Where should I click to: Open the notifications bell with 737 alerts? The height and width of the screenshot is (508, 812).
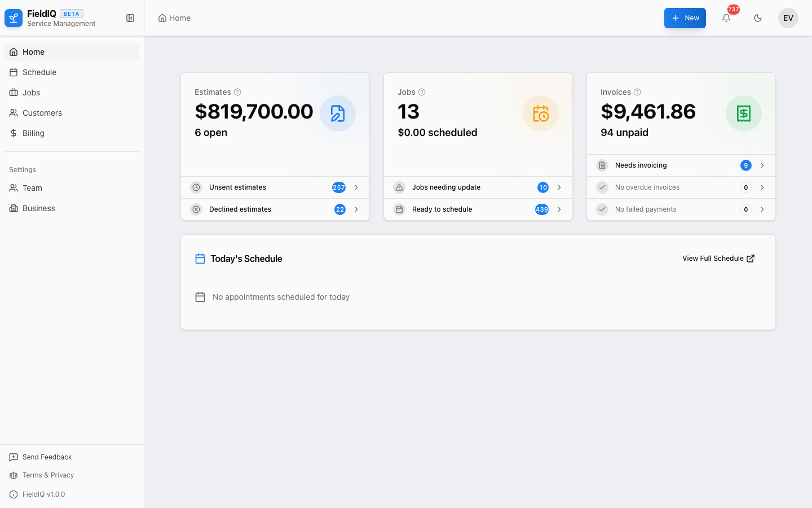pos(726,17)
